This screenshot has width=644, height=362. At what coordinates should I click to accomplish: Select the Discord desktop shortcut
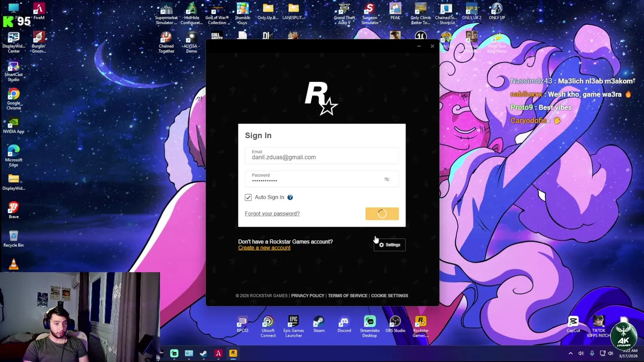344,324
